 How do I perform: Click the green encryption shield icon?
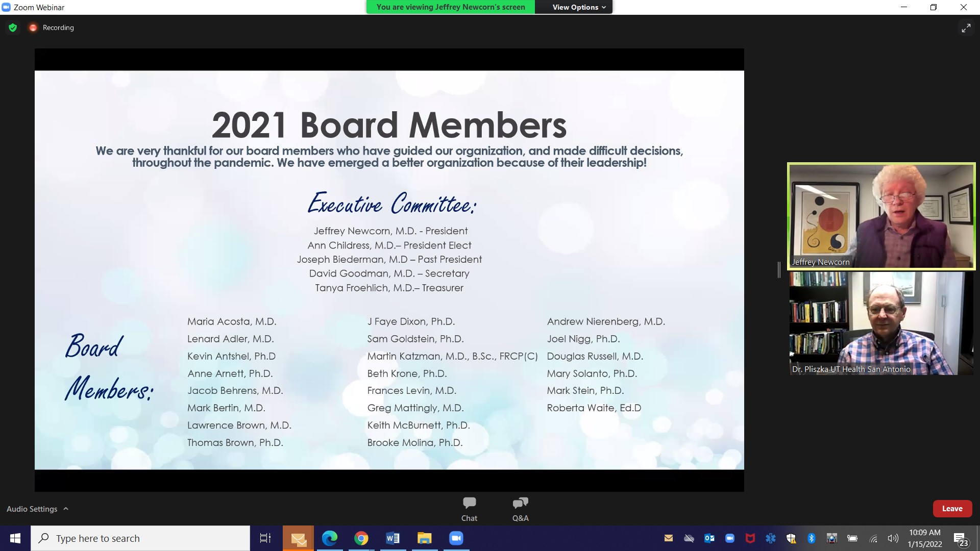coord(13,28)
